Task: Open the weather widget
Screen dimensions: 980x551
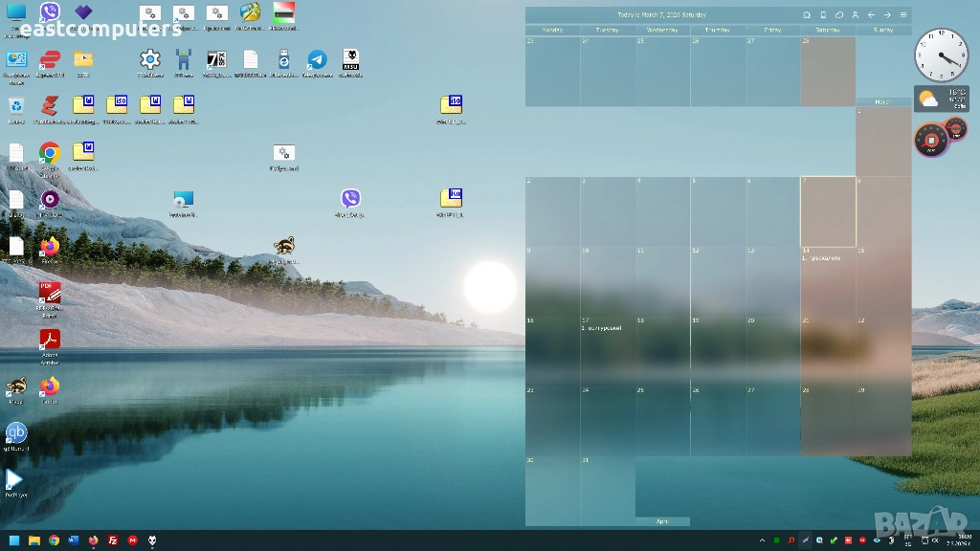Action: (x=941, y=99)
